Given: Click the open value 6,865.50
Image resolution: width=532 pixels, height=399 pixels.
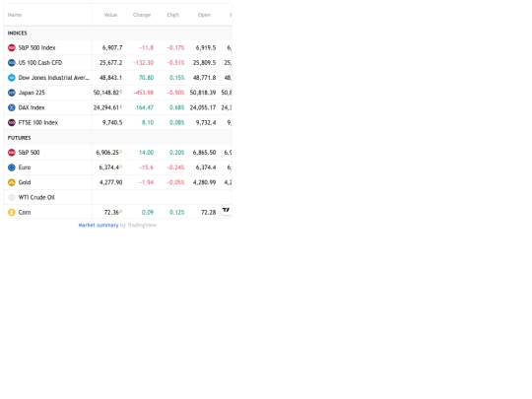Looking at the screenshot, I should (x=205, y=153).
